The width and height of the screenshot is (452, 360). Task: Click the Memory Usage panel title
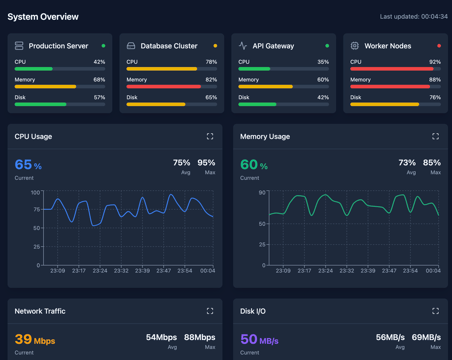(x=265, y=137)
